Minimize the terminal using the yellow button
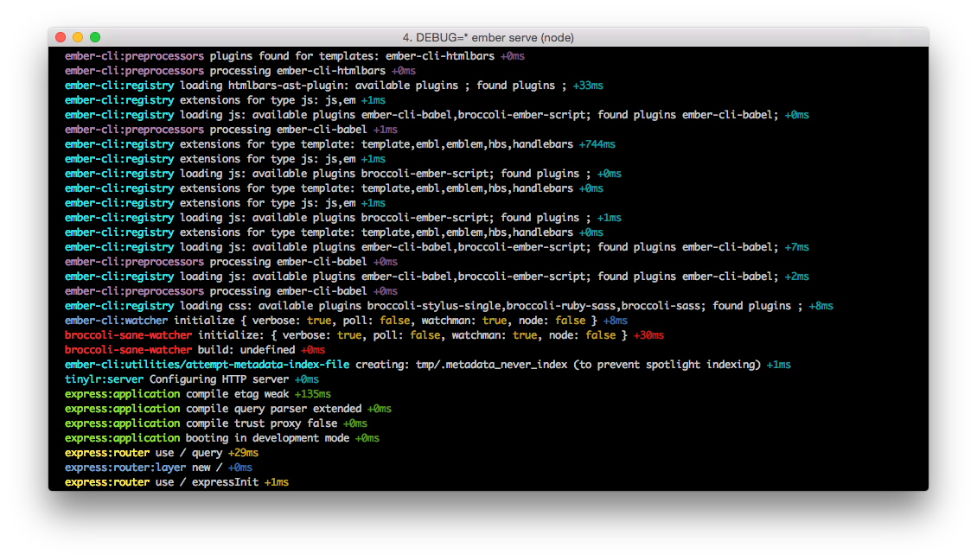This screenshot has width=977, height=560. [78, 37]
